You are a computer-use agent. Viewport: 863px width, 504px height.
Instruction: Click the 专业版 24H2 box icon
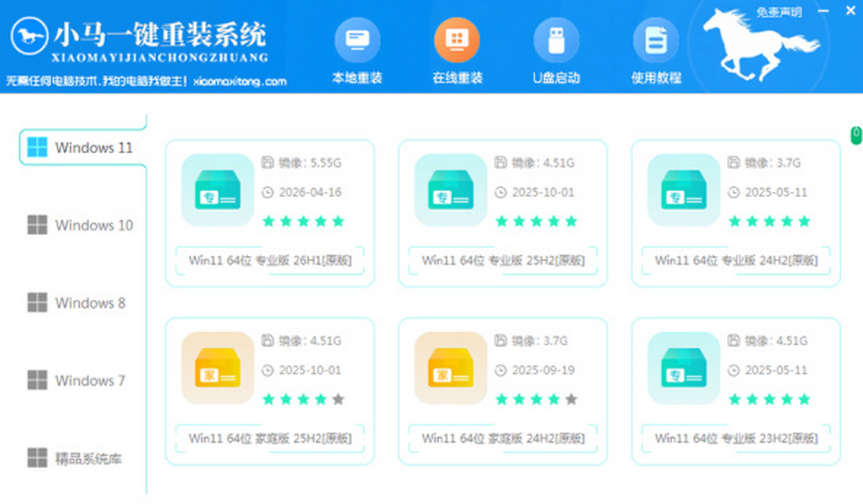click(x=684, y=190)
